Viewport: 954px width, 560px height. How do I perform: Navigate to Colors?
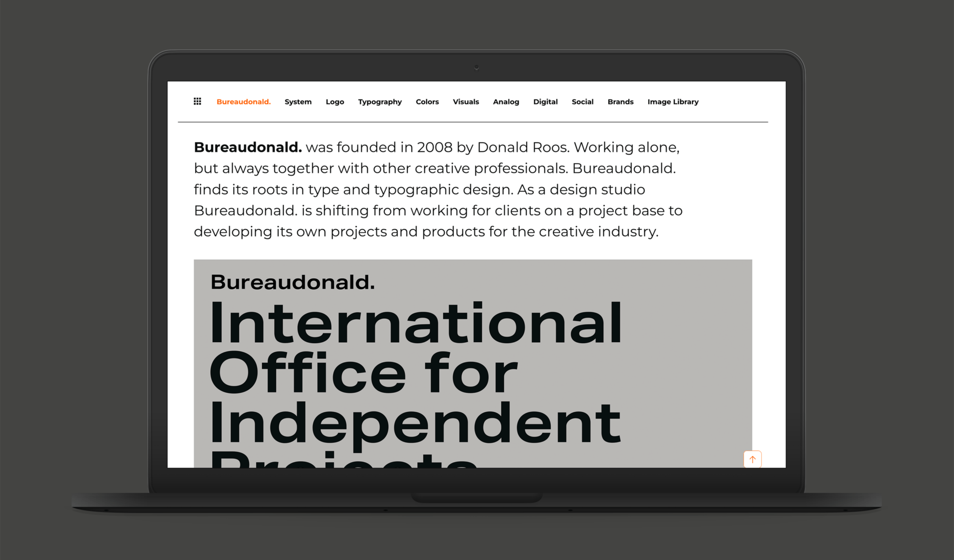[427, 102]
